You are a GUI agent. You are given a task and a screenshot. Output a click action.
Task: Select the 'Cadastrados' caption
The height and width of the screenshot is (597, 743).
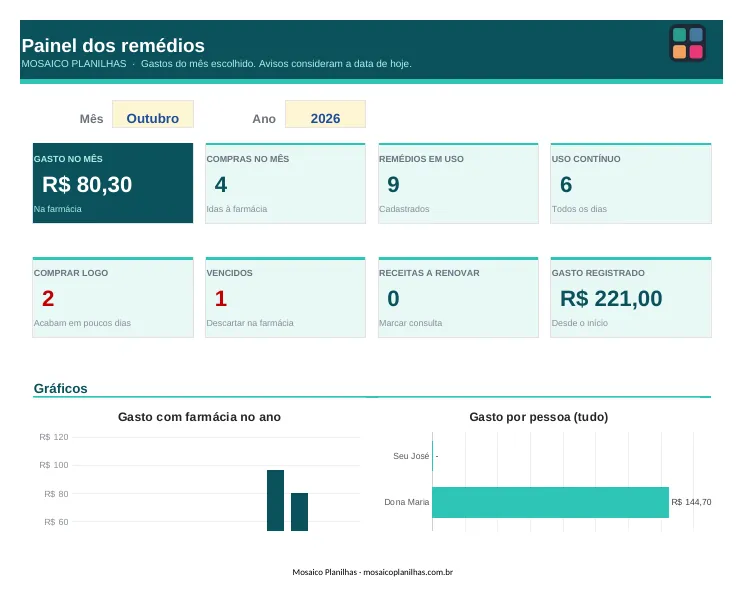click(x=404, y=209)
